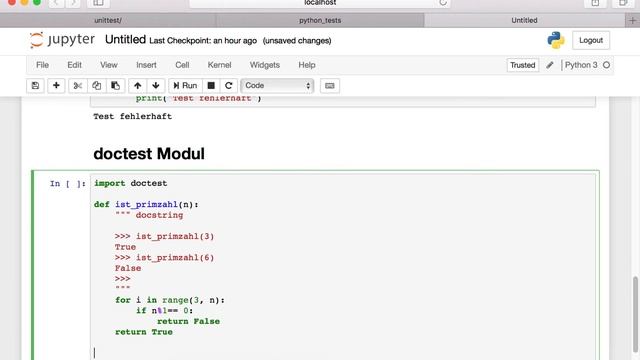Save the notebook with the floppy disk icon
640x360 pixels.
(x=35, y=86)
